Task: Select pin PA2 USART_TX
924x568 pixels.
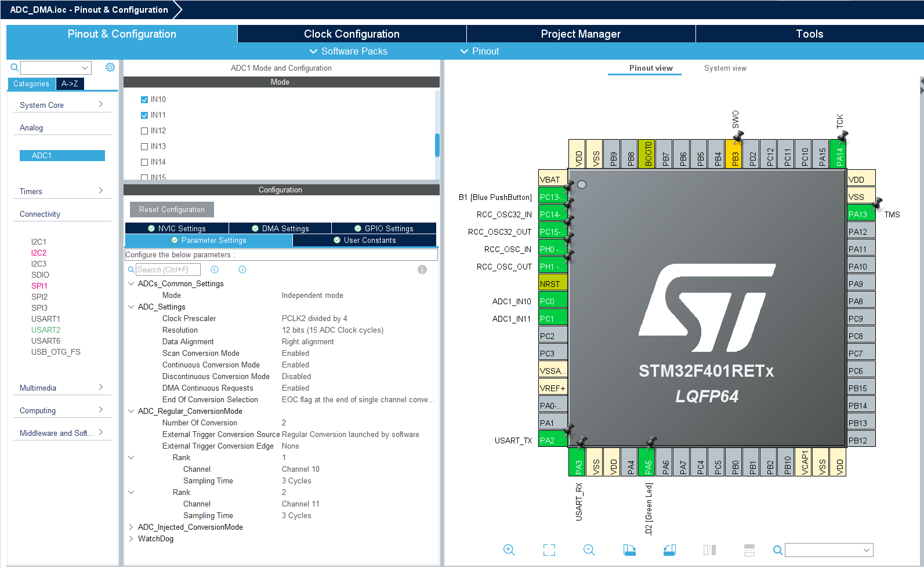Action: (553, 440)
